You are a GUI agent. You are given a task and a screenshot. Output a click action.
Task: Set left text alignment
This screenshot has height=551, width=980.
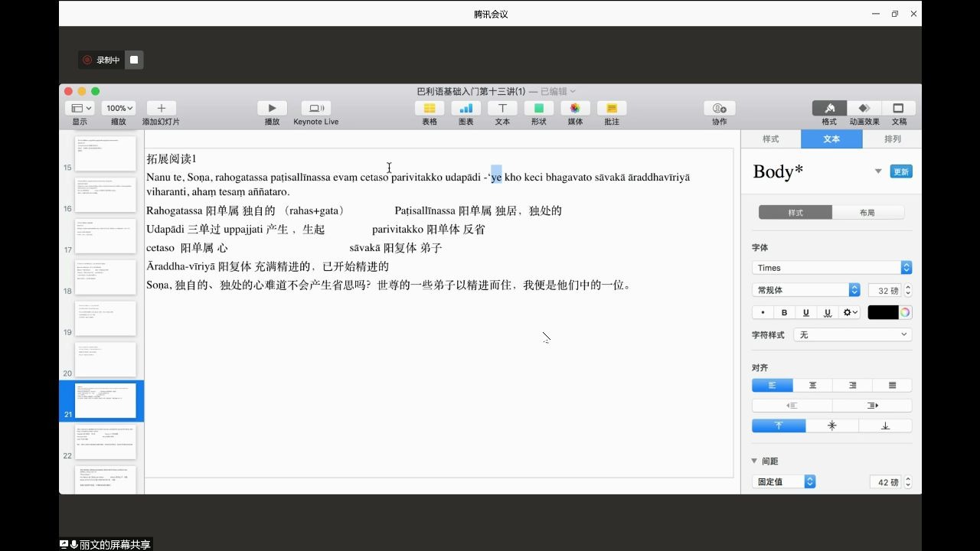pyautogui.click(x=772, y=385)
